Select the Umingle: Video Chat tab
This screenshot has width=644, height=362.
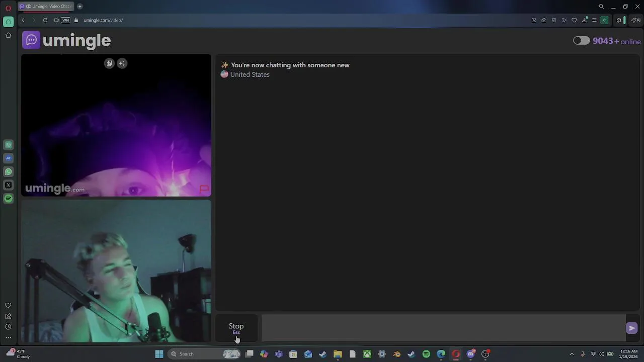(x=46, y=6)
